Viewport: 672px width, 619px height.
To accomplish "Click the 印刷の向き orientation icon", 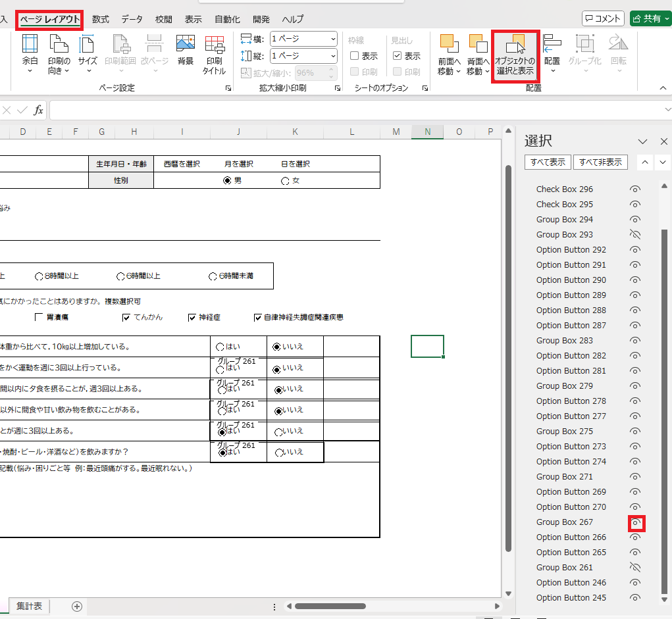I will pos(59,45).
